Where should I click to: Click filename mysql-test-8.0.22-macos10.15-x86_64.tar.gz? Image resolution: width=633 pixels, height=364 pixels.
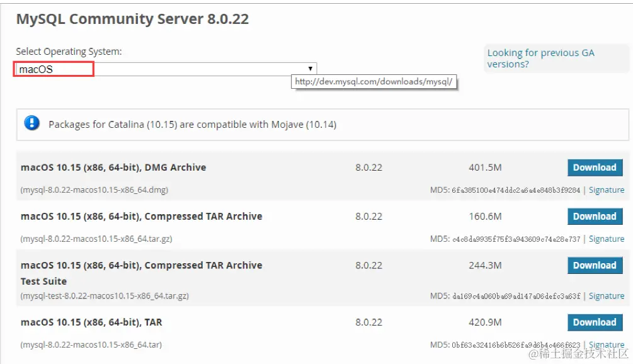[x=105, y=296]
